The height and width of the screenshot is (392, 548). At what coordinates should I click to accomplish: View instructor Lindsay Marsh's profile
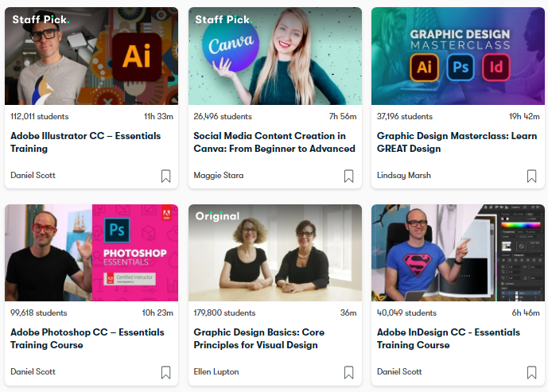[404, 176]
